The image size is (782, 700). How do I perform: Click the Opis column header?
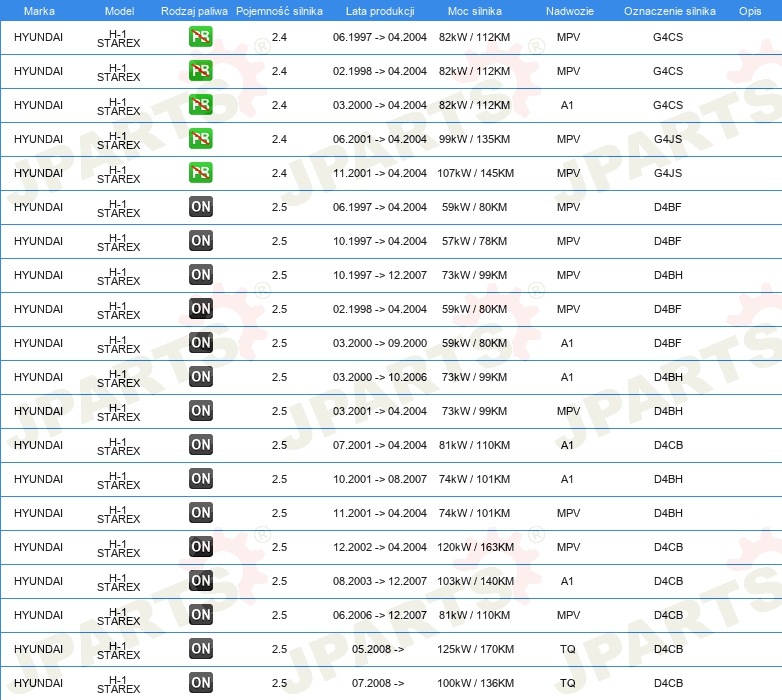pyautogui.click(x=750, y=11)
